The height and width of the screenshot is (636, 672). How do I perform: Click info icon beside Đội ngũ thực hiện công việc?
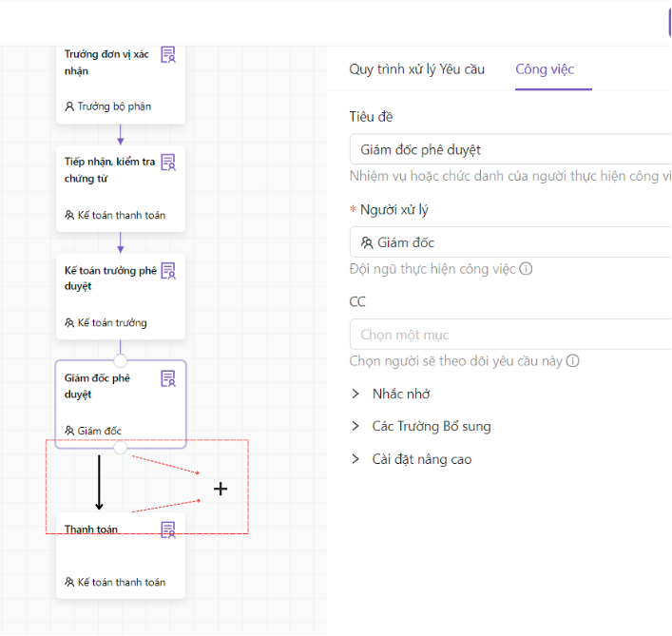[526, 269]
